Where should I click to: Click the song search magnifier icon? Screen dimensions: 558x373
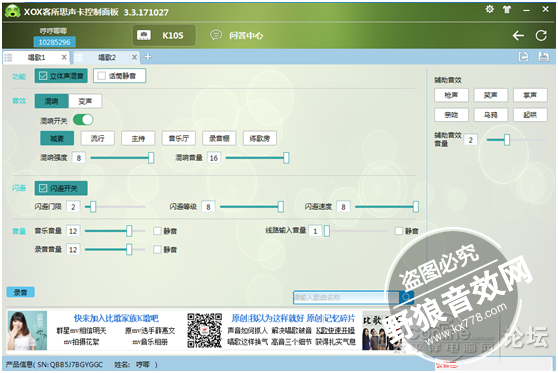pos(406,297)
